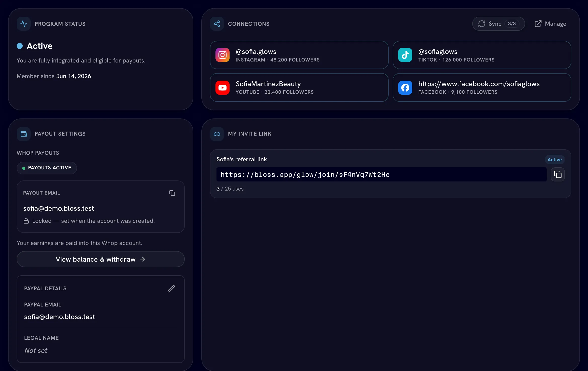Click the Payouts Active status pill
Viewport: 588px width, 371px height.
pyautogui.click(x=47, y=168)
